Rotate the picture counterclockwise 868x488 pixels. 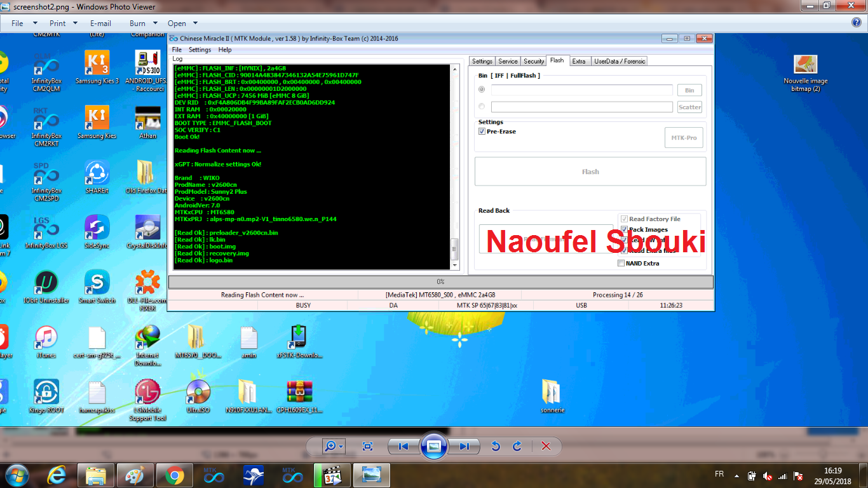click(496, 446)
